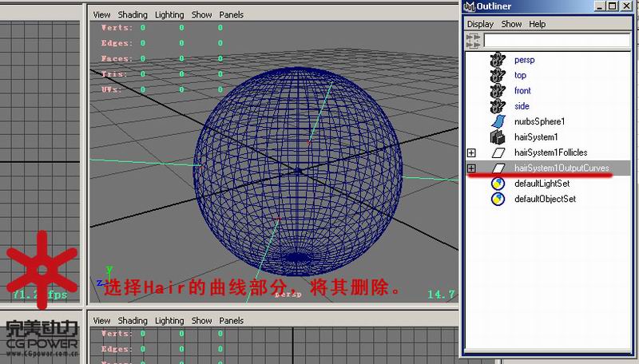
Task: Click the nurbsSphere1 surface icon
Action: 498,121
